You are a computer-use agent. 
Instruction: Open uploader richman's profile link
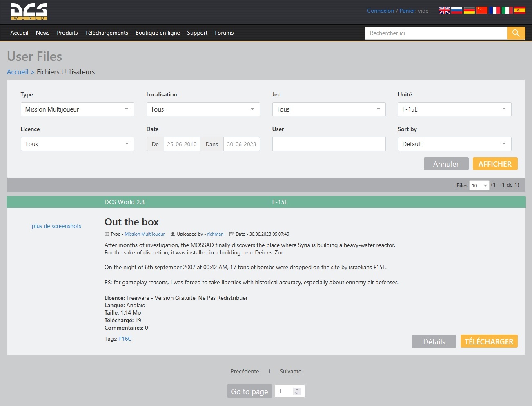(x=215, y=234)
